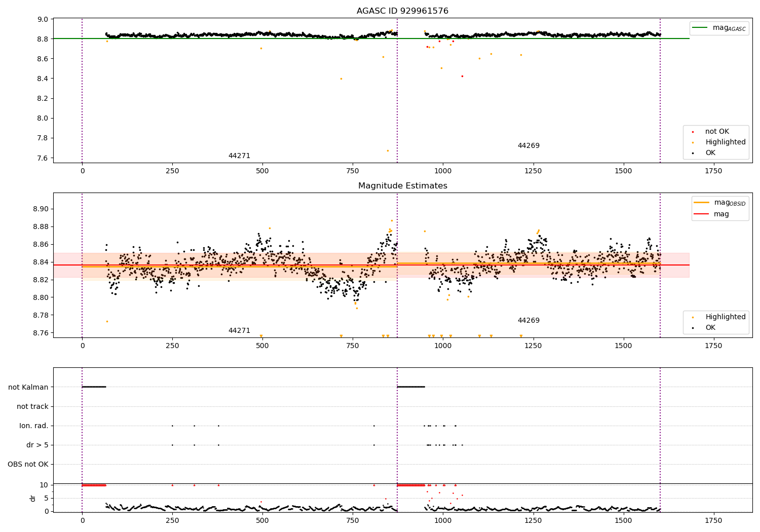The image size is (760, 532).
Task: Select the mag AGASC legend entry label
Action: [729, 28]
